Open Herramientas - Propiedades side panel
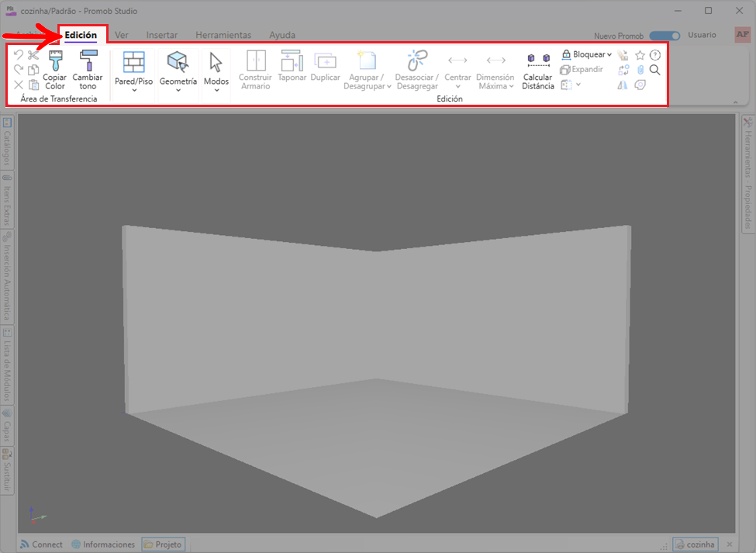Viewport: 756px width, 553px height. point(747,173)
